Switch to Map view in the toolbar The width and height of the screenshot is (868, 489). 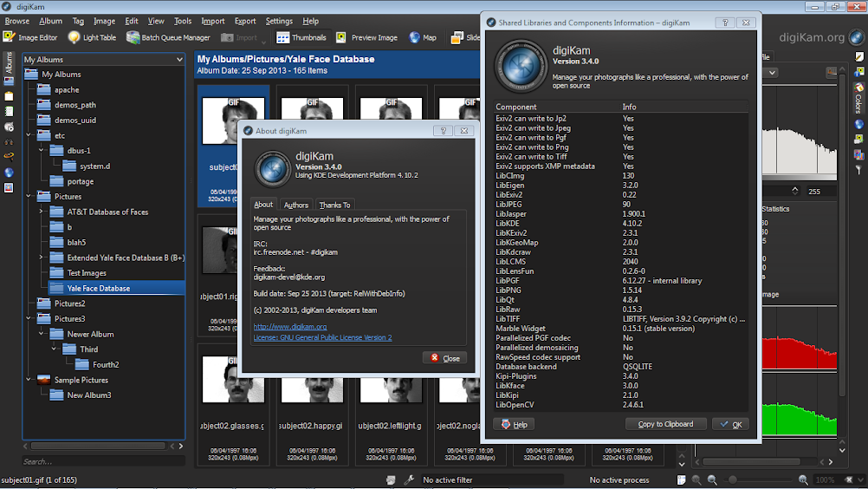[x=423, y=37]
